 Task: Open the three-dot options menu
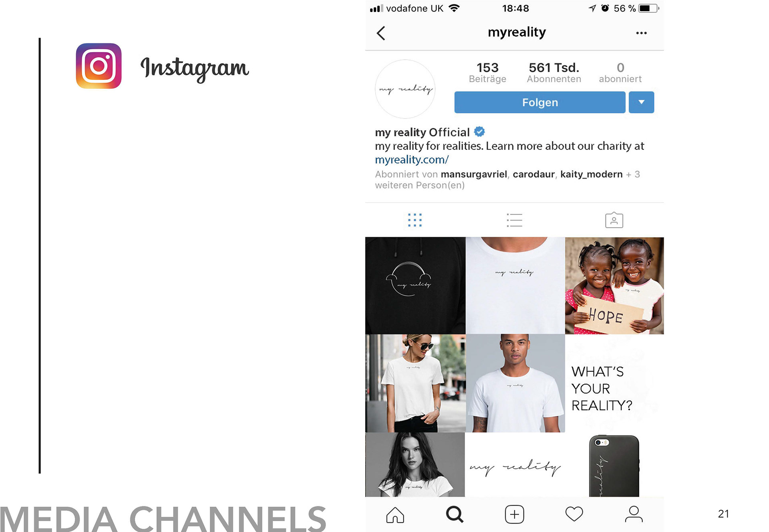(x=641, y=33)
